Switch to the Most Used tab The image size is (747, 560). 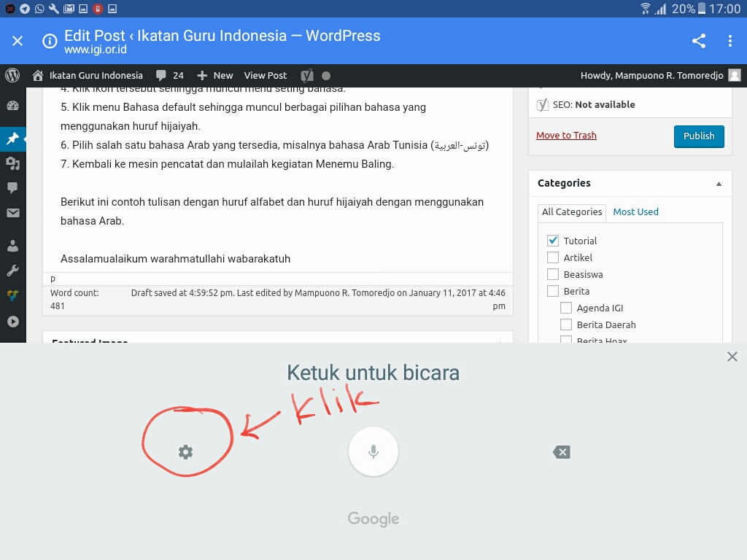tap(635, 211)
